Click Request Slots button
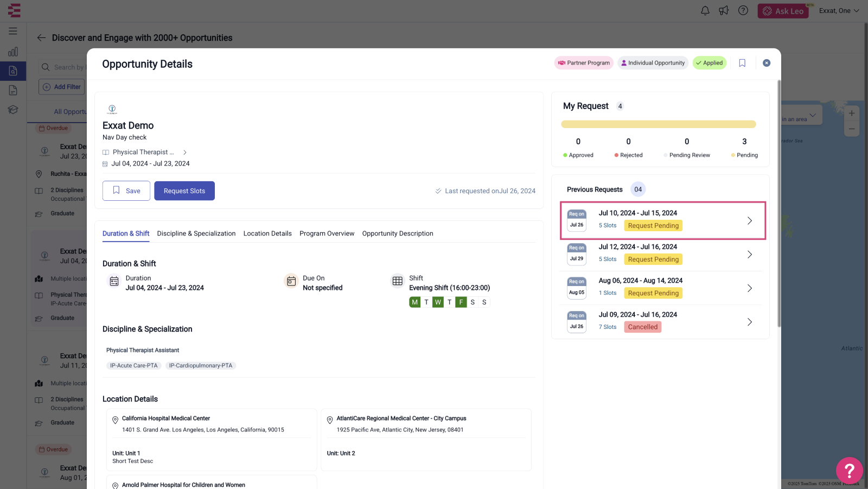Viewport: 868px width, 489px height. [184, 190]
